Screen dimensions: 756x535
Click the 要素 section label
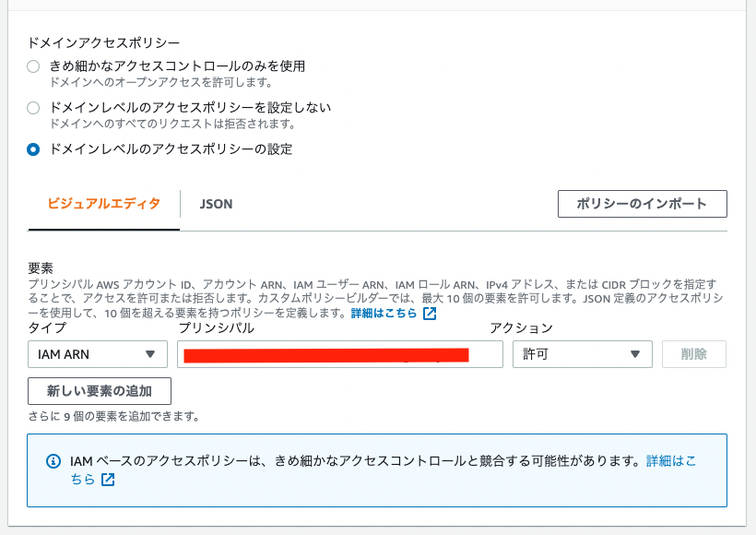pyautogui.click(x=41, y=268)
